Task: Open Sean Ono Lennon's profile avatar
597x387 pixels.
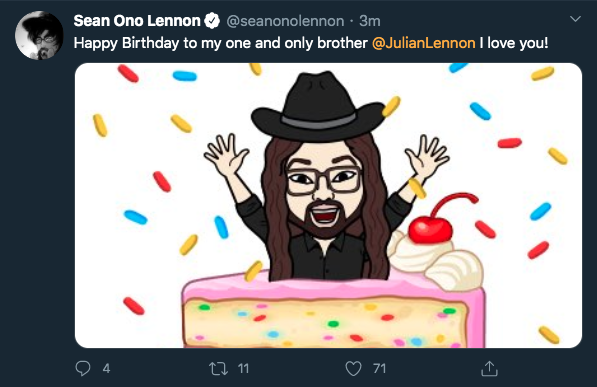Action: (x=39, y=35)
